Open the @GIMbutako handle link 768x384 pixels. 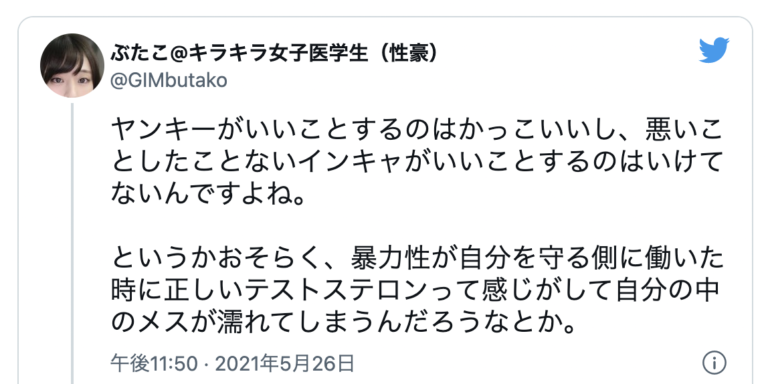pos(169,81)
